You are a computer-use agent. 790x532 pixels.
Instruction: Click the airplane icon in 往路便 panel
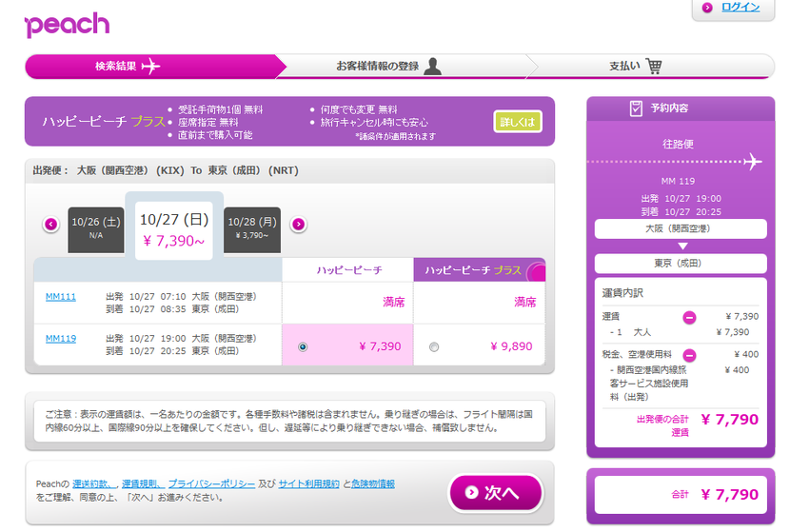pyautogui.click(x=753, y=162)
